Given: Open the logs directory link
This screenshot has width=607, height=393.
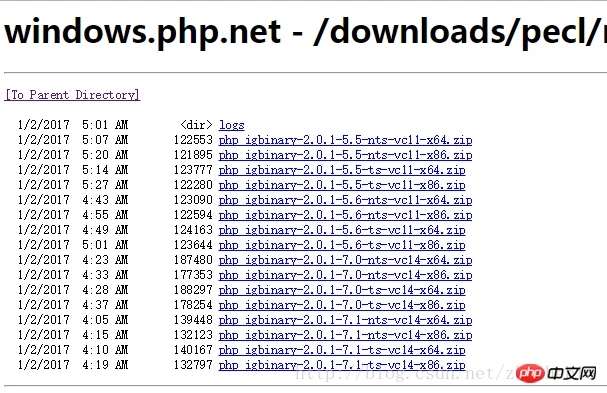Looking at the screenshot, I should tap(231, 125).
